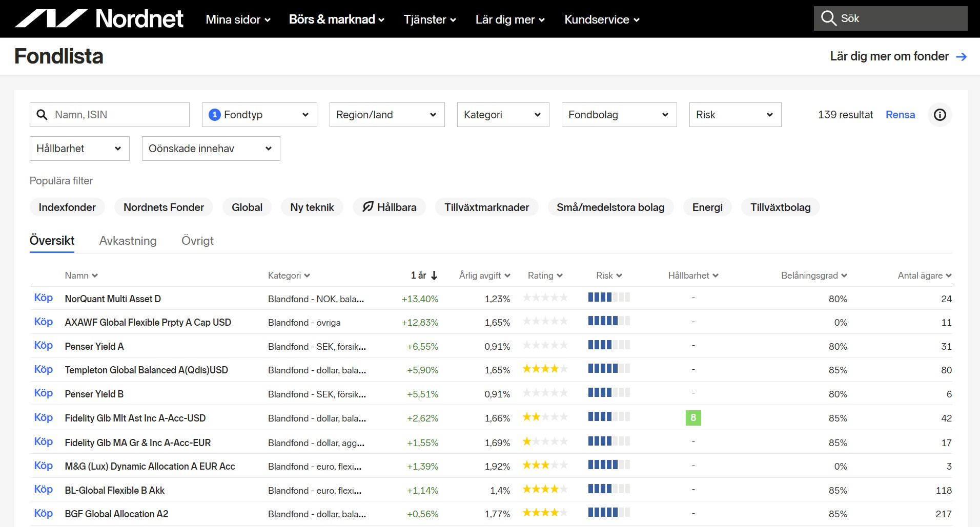Expand the Fondbolag dropdown

619,115
